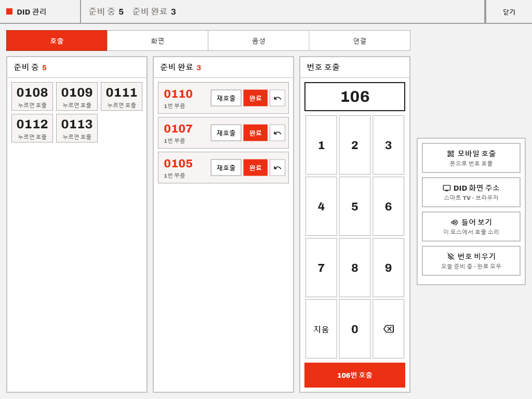
Task: Switch to the 음성 tab
Action: point(259,41)
